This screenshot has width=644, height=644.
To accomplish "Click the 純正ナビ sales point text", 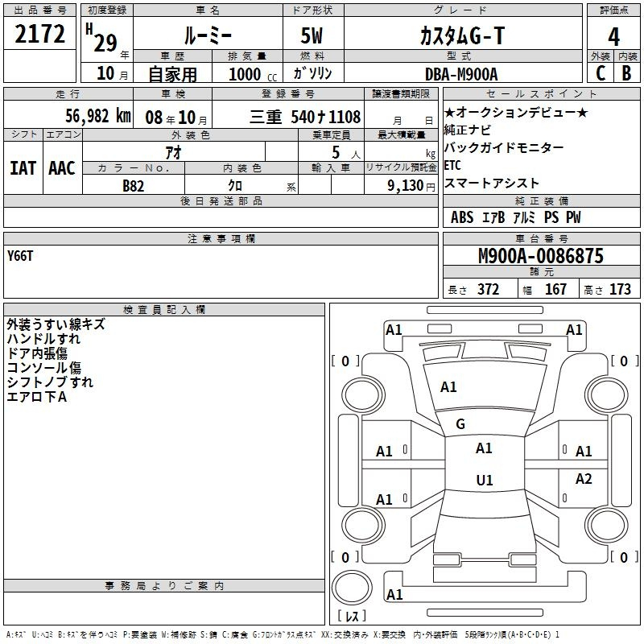I will 468,130.
